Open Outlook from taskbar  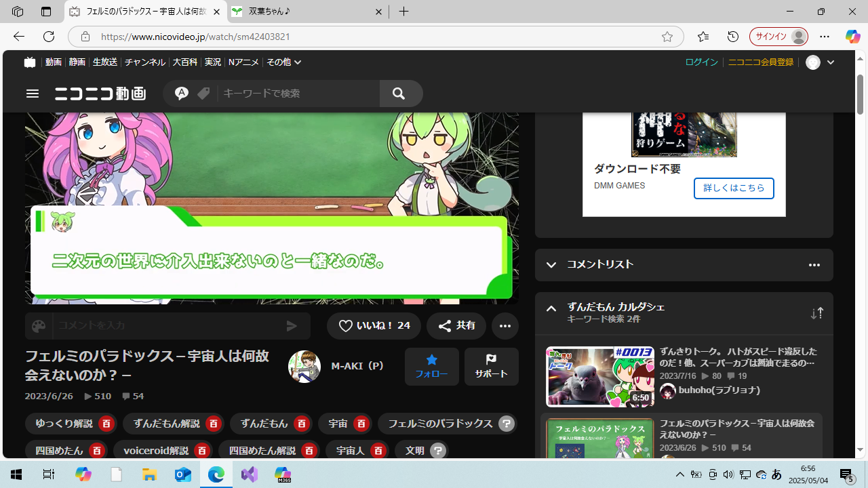tap(182, 474)
